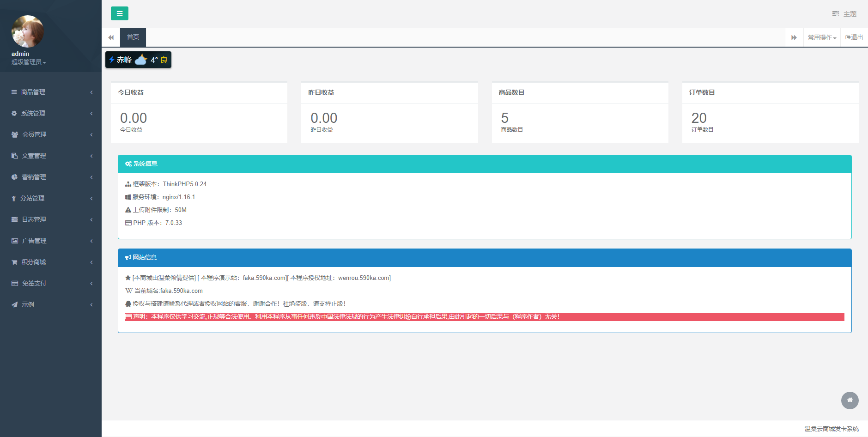Click the paper plane icon for 示例

coord(15,304)
